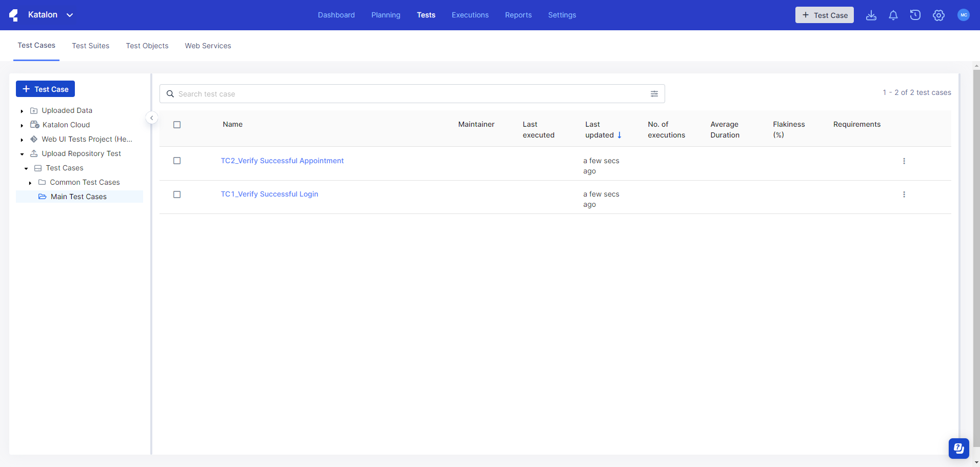Open the TC1_Verify Successful Login link

269,194
